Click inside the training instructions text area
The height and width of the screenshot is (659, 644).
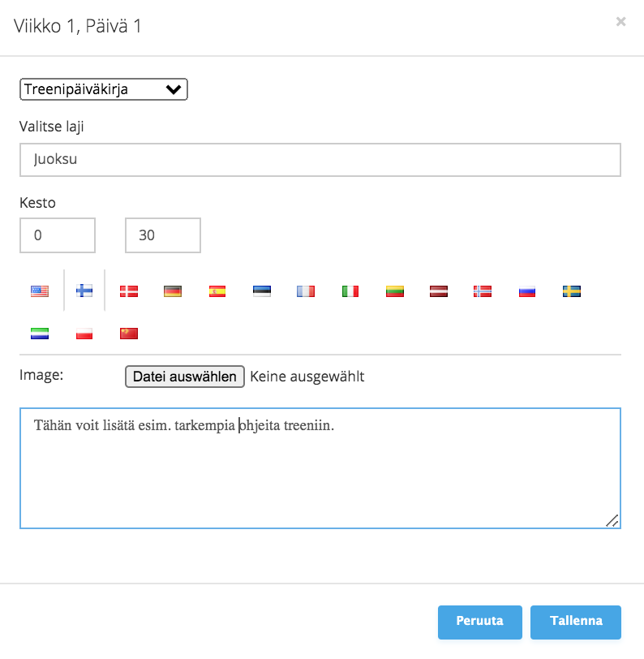point(320,468)
